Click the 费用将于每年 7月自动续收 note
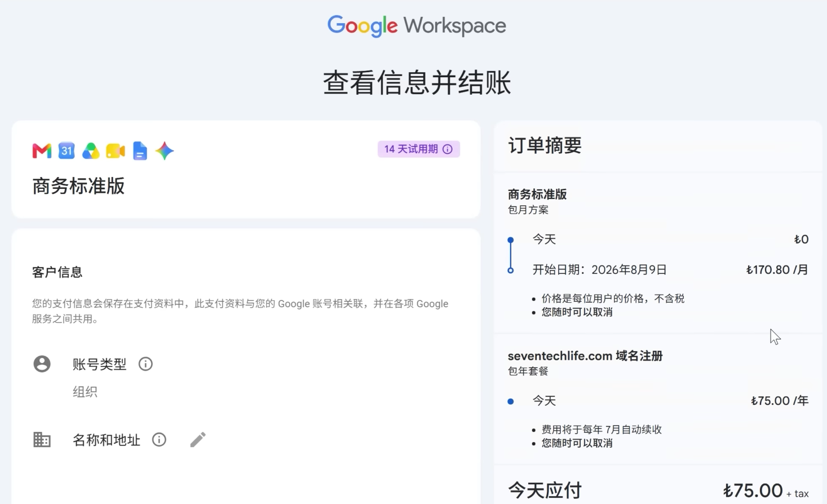The height and width of the screenshot is (504, 827). [x=602, y=430]
